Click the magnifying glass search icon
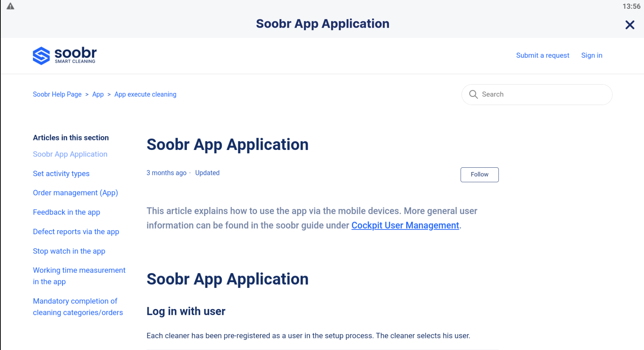The image size is (644, 350). tap(473, 94)
